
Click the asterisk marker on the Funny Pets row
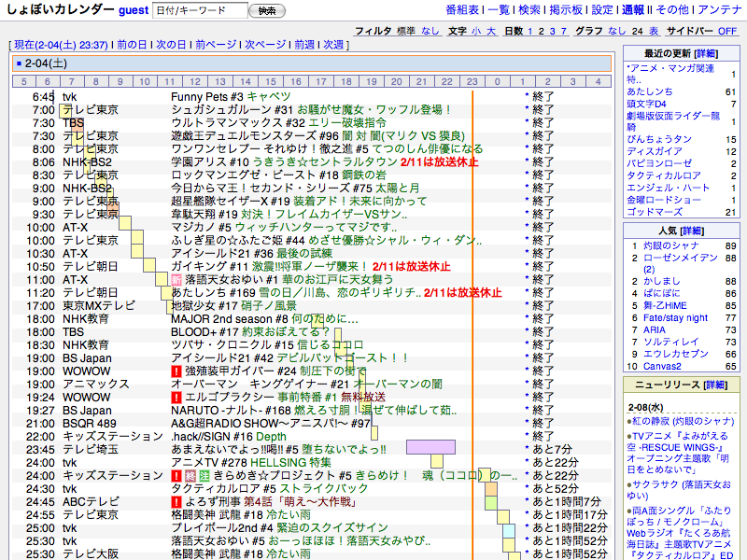527,96
